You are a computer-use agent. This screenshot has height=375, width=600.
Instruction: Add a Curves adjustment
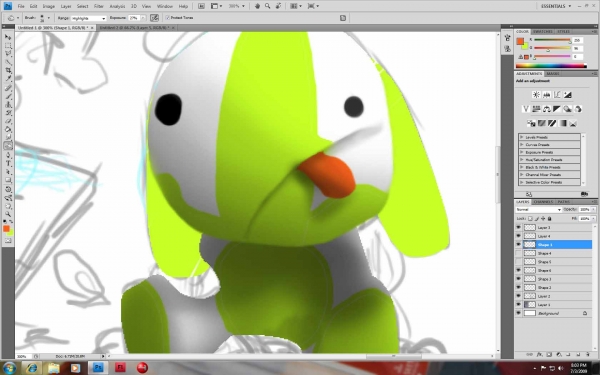pyautogui.click(x=557, y=95)
